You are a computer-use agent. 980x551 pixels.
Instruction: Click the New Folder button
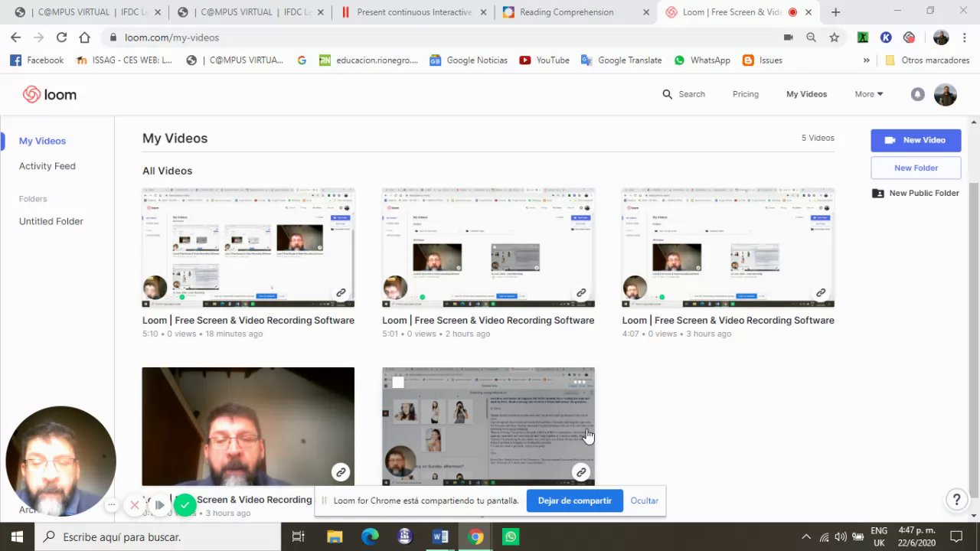coord(916,168)
